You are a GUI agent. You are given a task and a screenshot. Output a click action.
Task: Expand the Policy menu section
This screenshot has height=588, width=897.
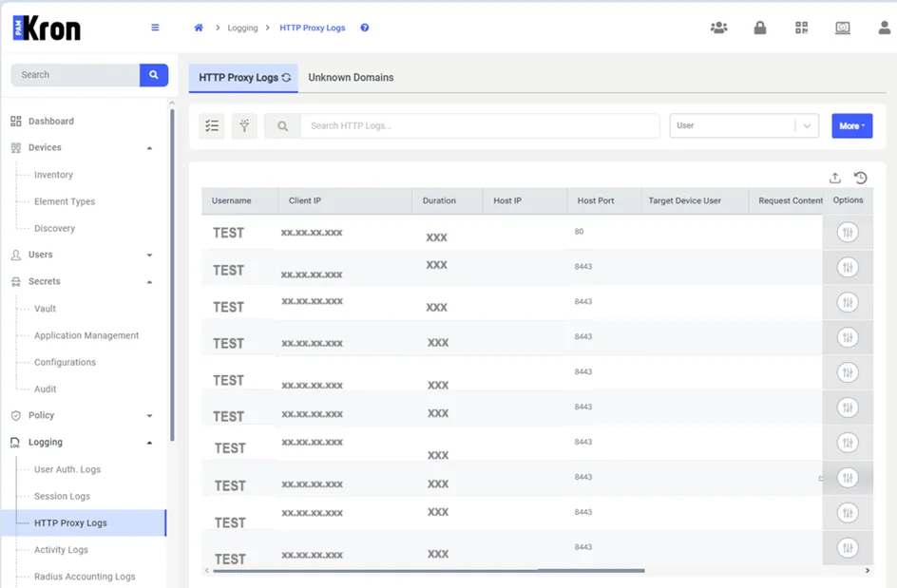tap(149, 416)
